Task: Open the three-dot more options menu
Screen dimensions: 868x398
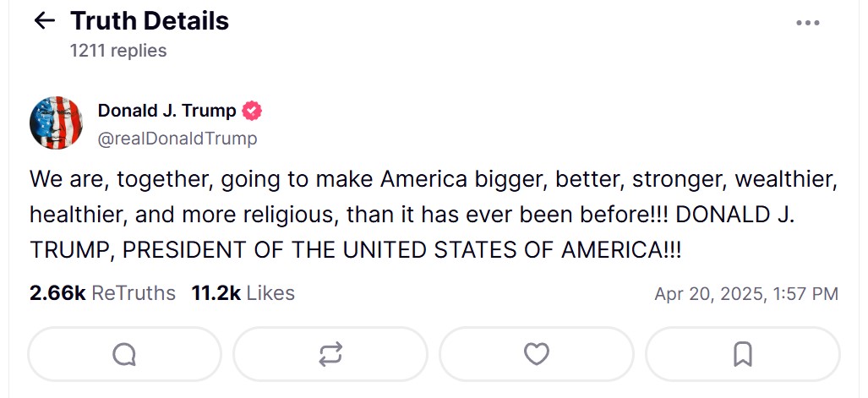Action: point(807,23)
